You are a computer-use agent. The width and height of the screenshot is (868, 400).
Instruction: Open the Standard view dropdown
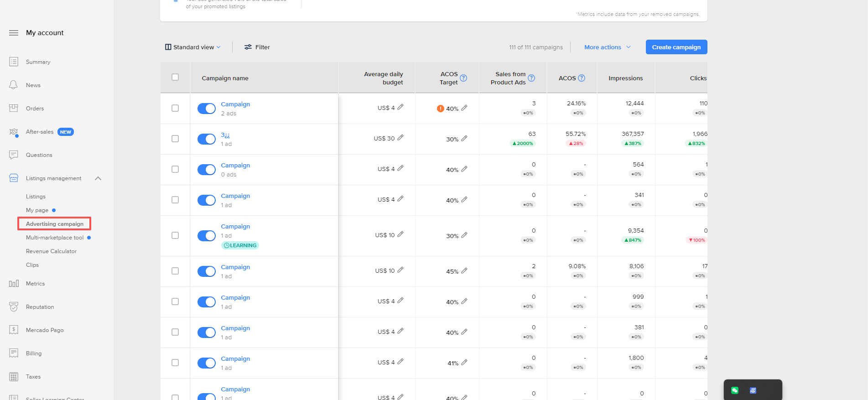pyautogui.click(x=193, y=47)
